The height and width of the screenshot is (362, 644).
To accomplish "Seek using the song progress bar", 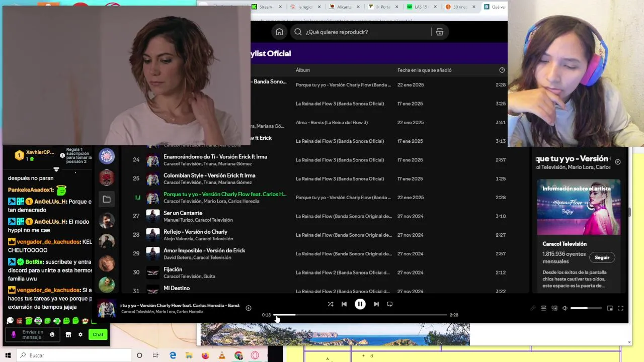I will point(360,315).
